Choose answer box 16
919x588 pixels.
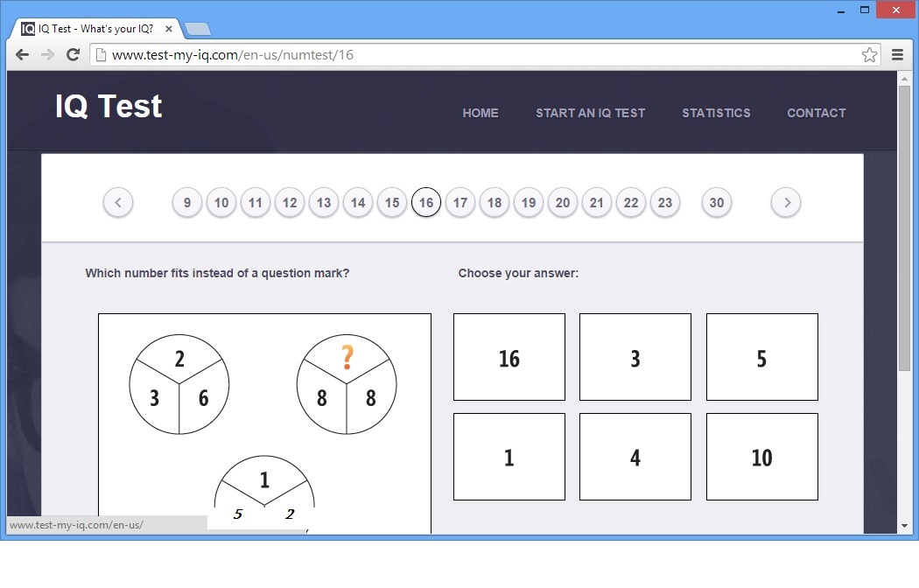coord(509,357)
